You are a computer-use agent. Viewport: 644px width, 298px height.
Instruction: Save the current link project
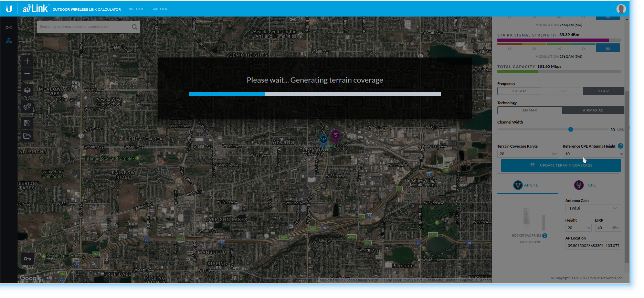[x=27, y=123]
